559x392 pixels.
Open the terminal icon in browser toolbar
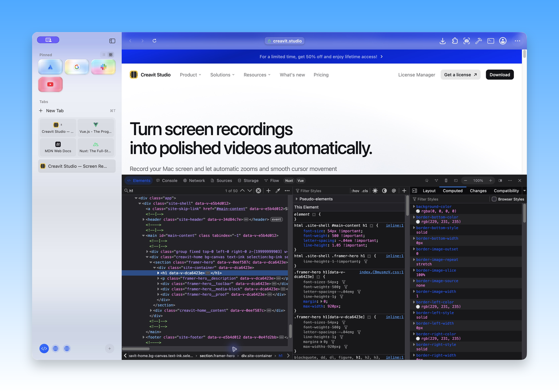(491, 41)
